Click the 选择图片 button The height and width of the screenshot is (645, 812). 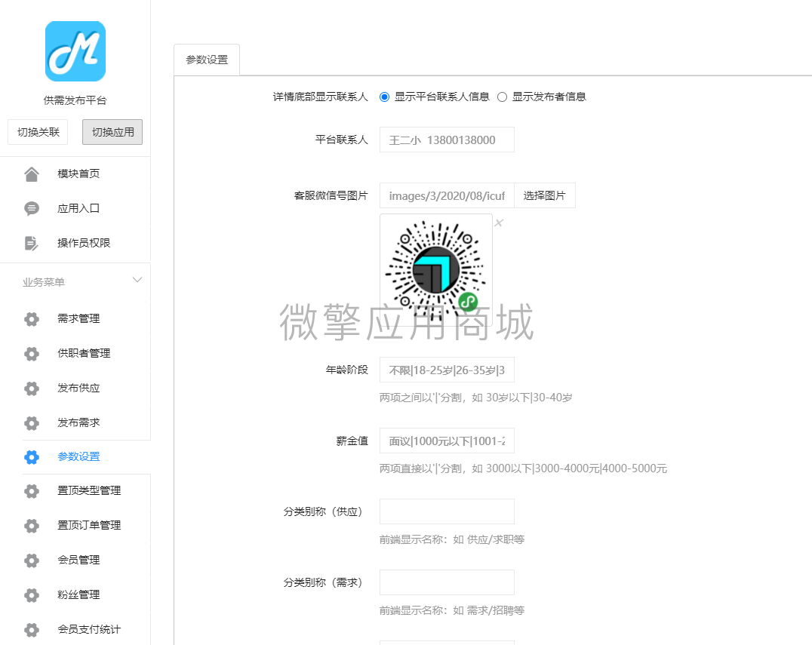tap(544, 195)
